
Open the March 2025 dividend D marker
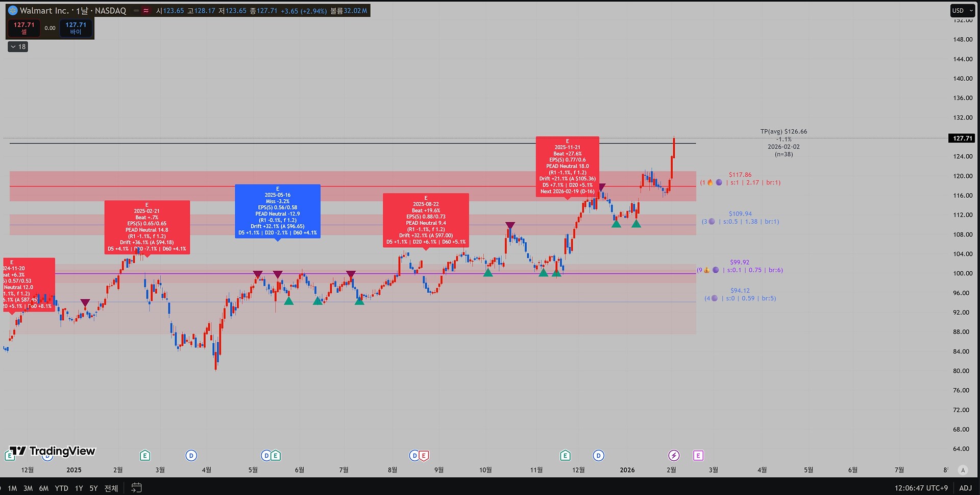point(191,455)
